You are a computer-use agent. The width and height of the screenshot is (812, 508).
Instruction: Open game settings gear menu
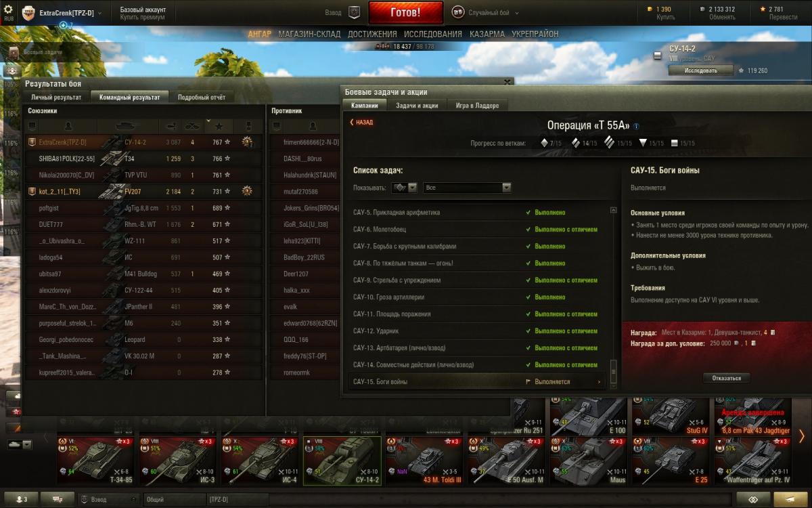[x=9, y=9]
